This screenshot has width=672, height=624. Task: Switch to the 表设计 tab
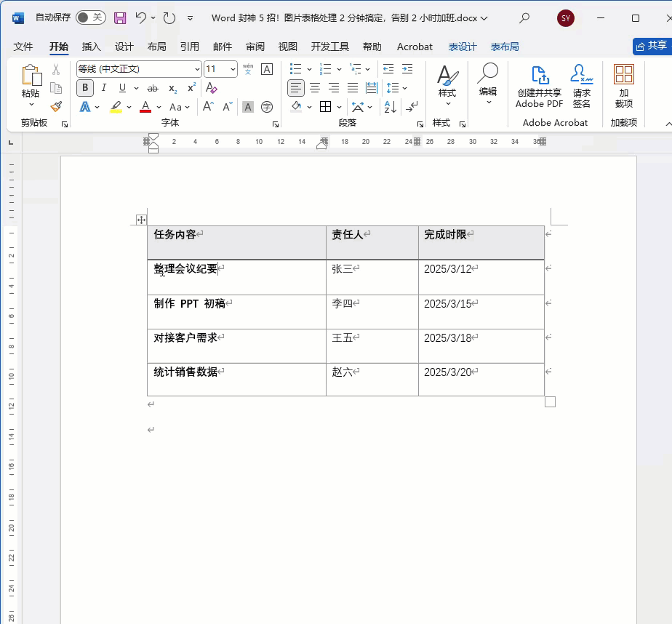[463, 47]
